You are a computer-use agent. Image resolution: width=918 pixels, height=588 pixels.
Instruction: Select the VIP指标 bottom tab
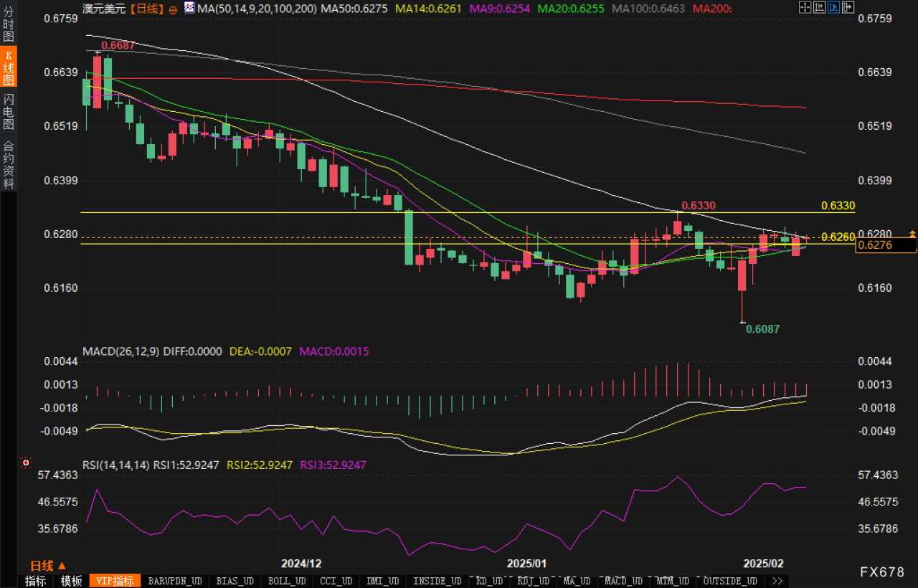coord(115,581)
